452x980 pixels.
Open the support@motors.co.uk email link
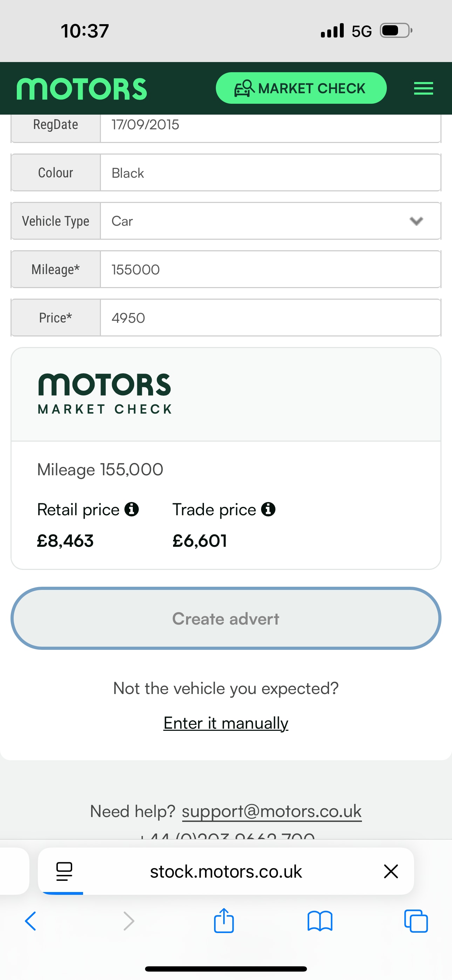(272, 811)
